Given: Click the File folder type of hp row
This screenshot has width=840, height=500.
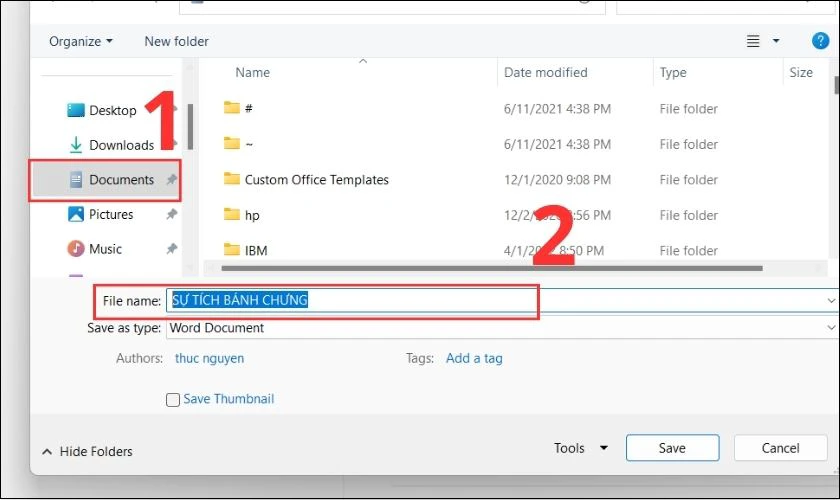Looking at the screenshot, I should click(x=688, y=215).
